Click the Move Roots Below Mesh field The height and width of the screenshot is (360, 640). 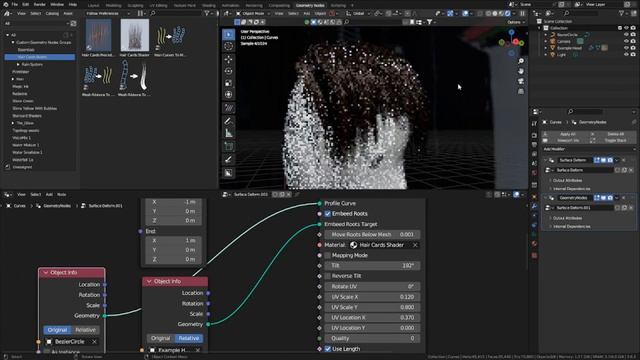[372, 235]
